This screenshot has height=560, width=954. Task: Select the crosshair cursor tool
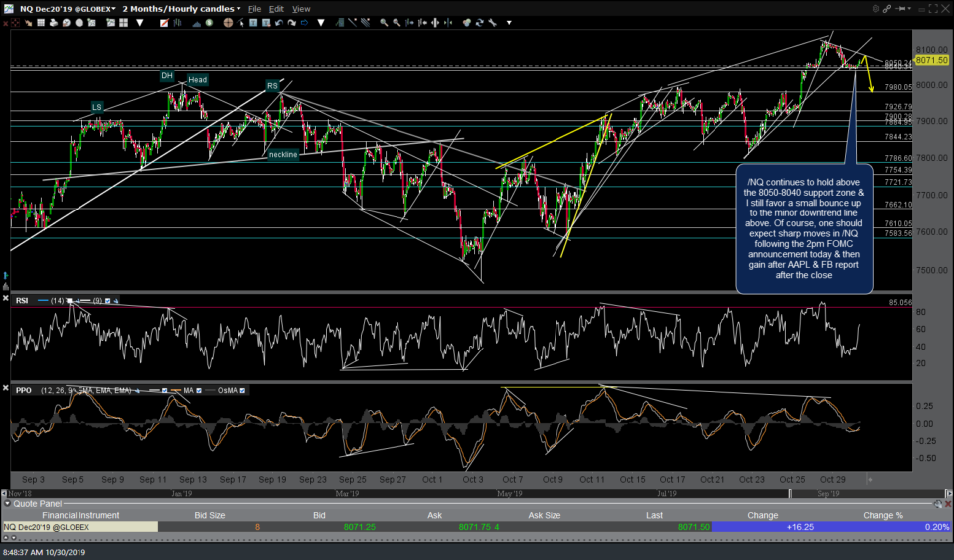(15, 23)
